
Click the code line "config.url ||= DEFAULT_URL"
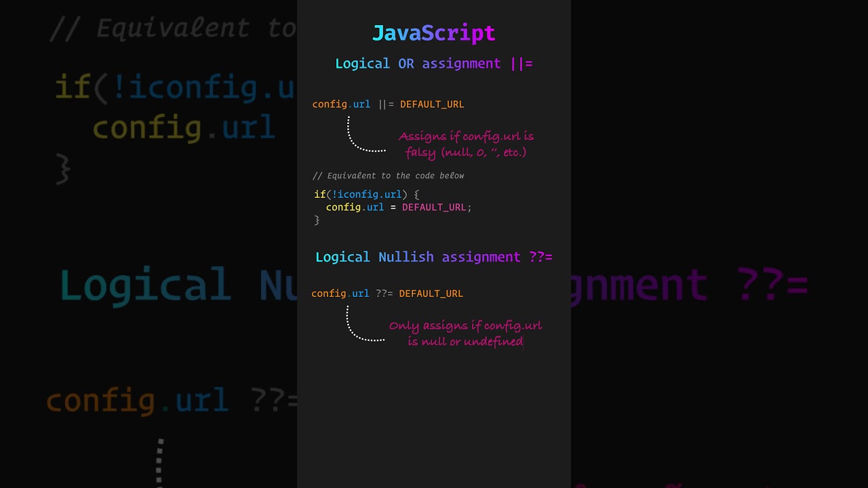[388, 104]
